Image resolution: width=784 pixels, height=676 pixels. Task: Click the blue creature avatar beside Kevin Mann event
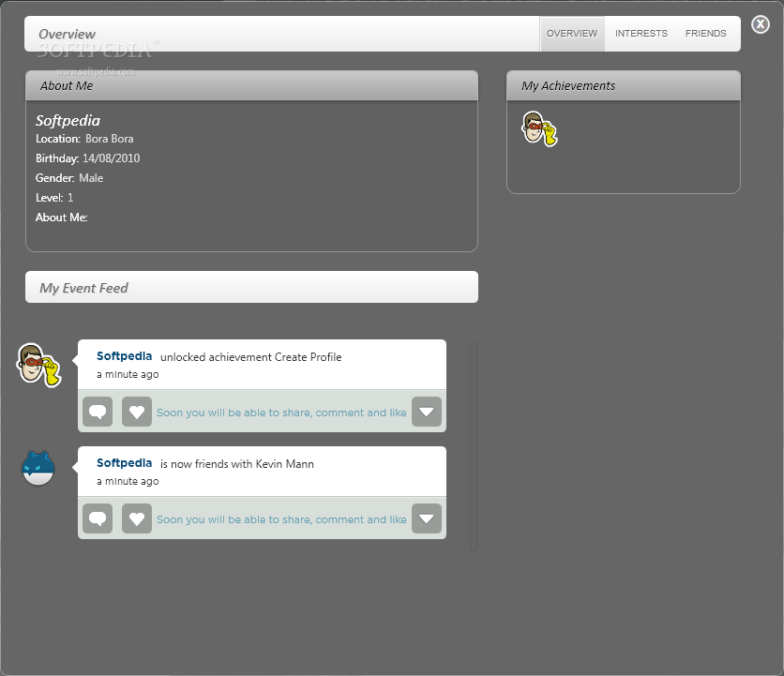click(x=38, y=468)
